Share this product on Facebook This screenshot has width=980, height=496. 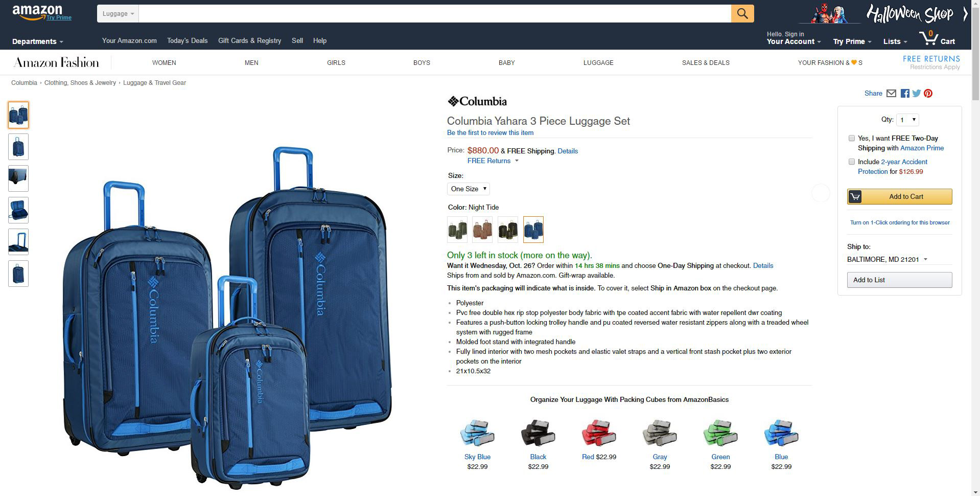(905, 94)
